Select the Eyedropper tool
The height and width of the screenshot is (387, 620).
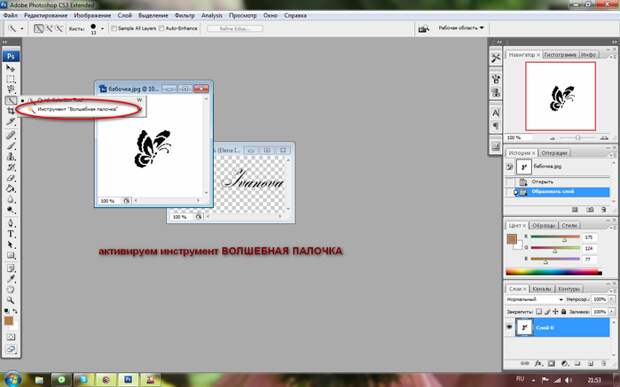(x=10, y=279)
